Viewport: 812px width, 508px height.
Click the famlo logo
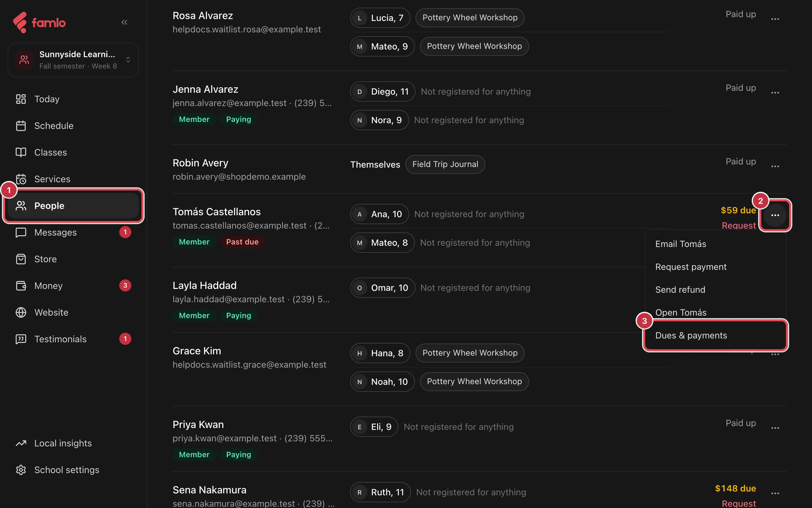(x=39, y=23)
